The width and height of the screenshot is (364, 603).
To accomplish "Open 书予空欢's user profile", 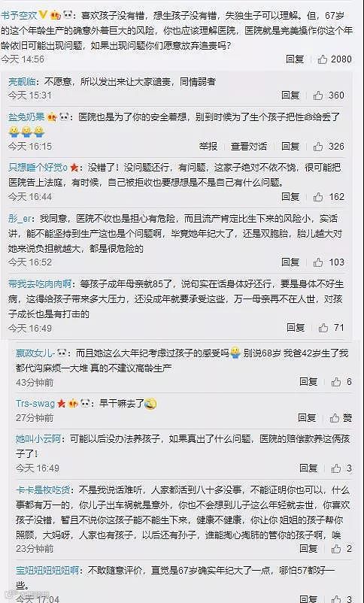I will pos(20,15).
